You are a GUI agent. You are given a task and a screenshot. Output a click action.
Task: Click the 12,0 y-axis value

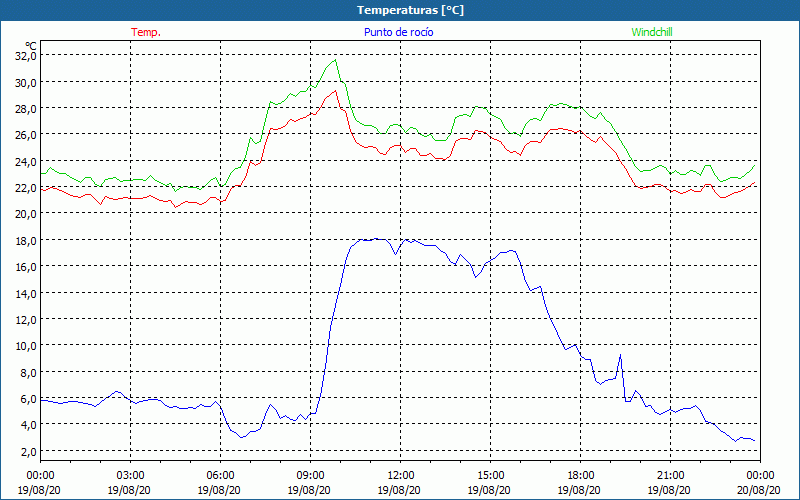click(x=26, y=320)
